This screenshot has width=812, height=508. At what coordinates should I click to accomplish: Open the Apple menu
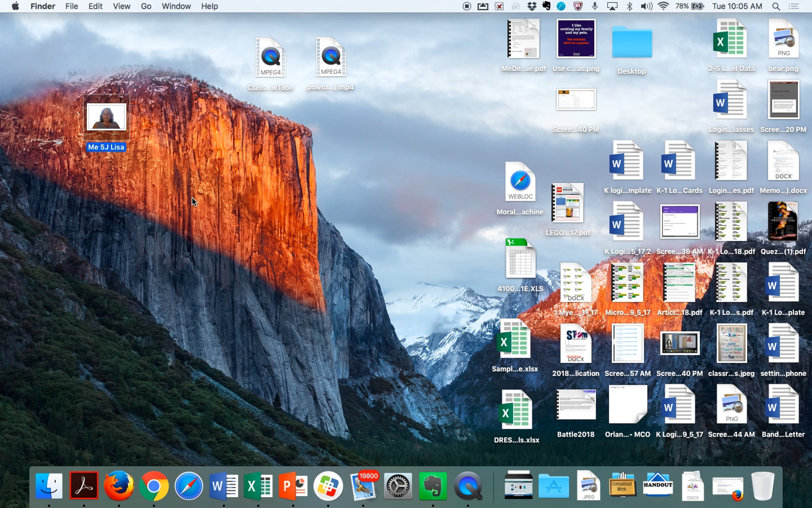coord(15,6)
